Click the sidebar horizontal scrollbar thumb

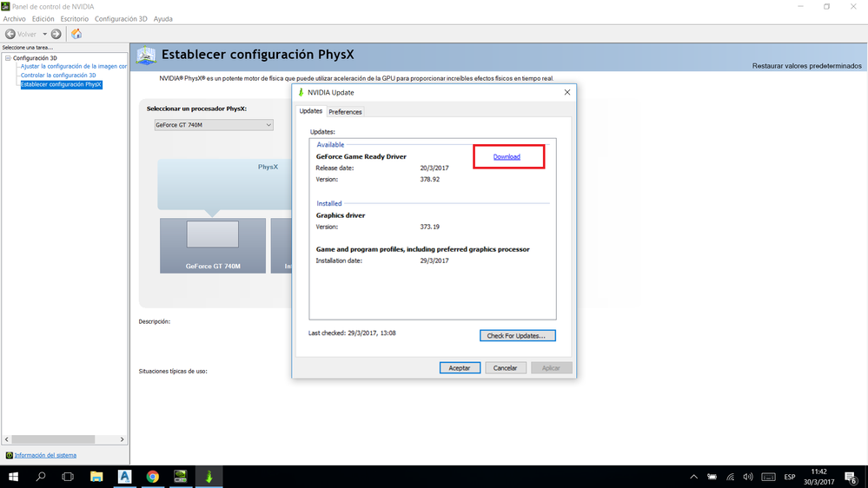(x=53, y=439)
